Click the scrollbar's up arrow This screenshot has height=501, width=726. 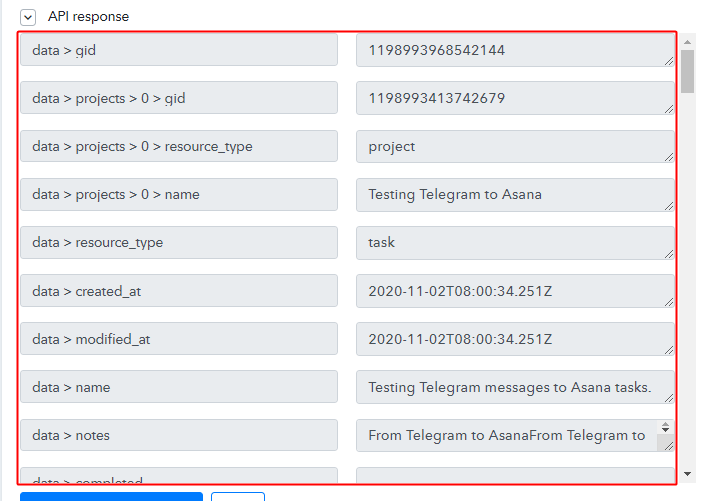click(x=688, y=42)
